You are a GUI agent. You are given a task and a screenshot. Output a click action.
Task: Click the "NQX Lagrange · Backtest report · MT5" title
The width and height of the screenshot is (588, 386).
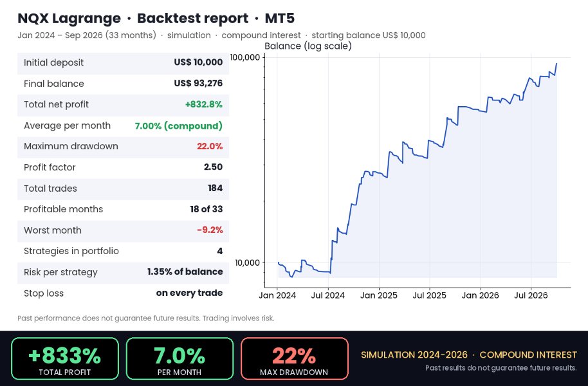point(156,18)
